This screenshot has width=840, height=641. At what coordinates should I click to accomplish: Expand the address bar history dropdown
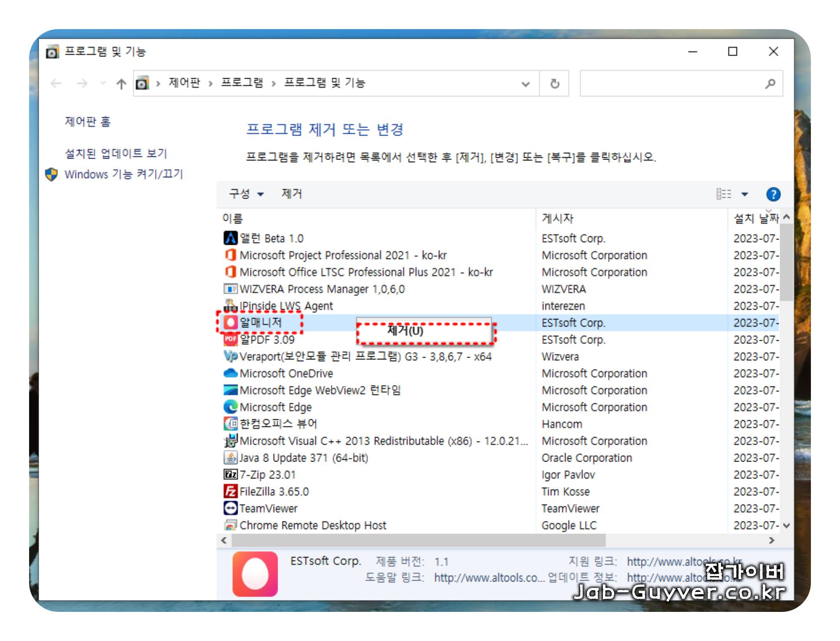[x=526, y=83]
